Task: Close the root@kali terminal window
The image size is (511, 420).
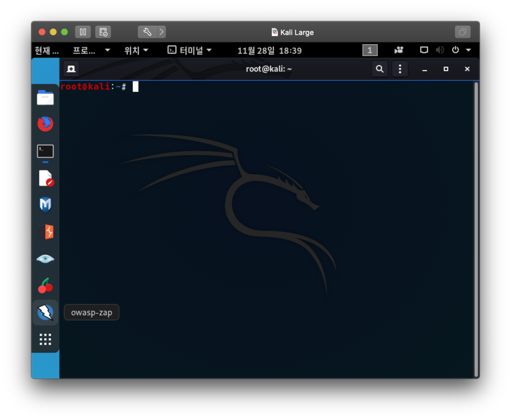Action: [467, 69]
